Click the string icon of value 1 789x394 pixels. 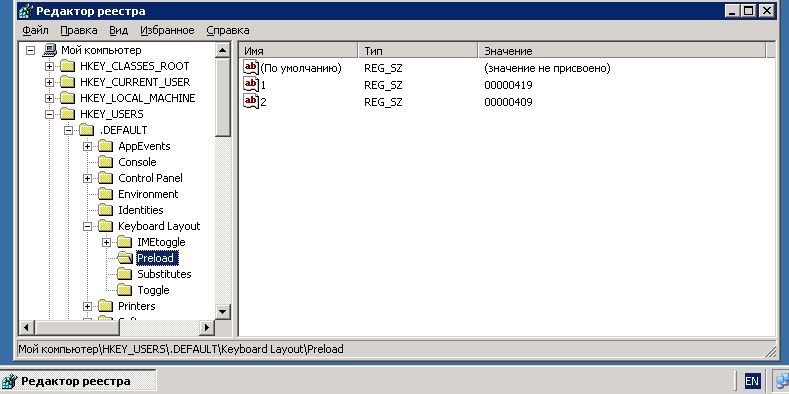(x=251, y=84)
